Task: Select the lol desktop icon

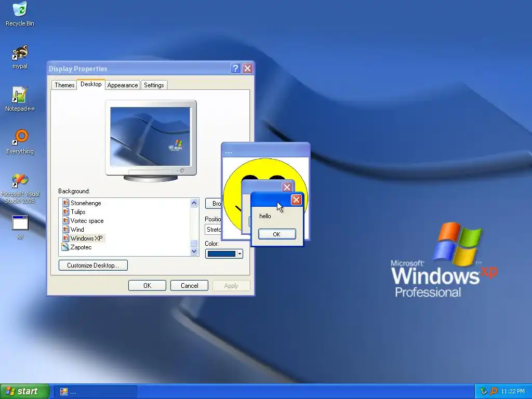Action: pyautogui.click(x=20, y=227)
